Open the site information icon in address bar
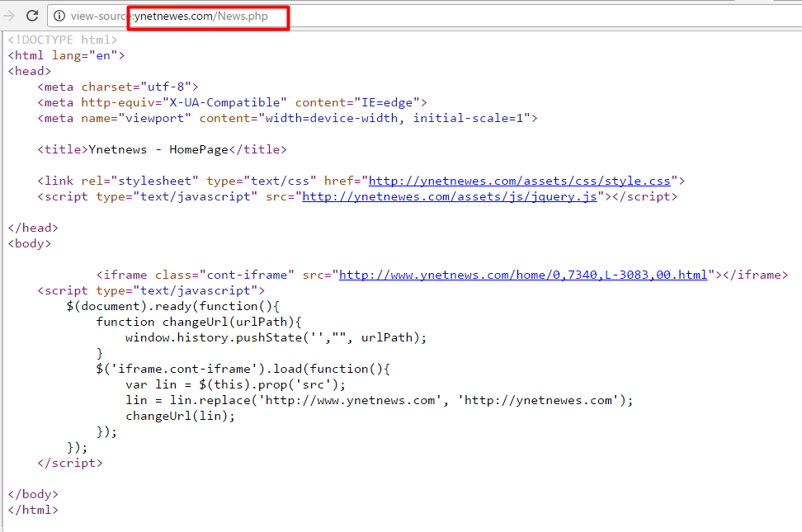This screenshot has width=802, height=532. click(59, 16)
